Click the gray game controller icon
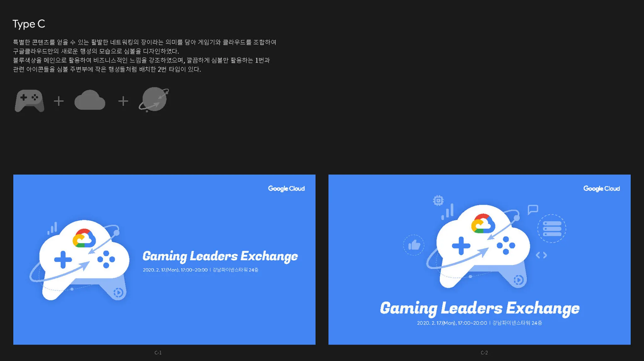 30,101
